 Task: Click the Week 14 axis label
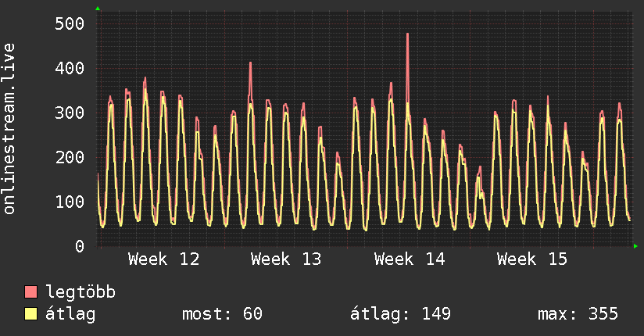click(410, 259)
